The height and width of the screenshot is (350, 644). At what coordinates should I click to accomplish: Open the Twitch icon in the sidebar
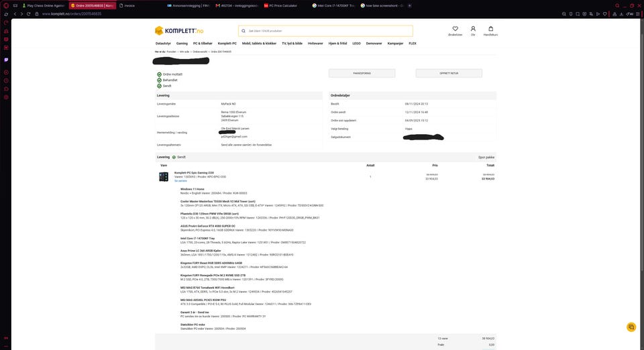point(6,60)
